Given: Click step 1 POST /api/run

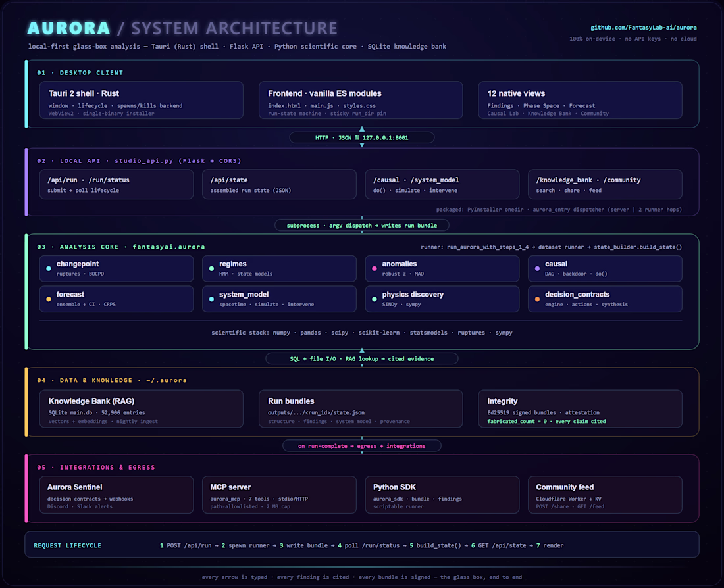Looking at the screenshot, I should [x=186, y=545].
